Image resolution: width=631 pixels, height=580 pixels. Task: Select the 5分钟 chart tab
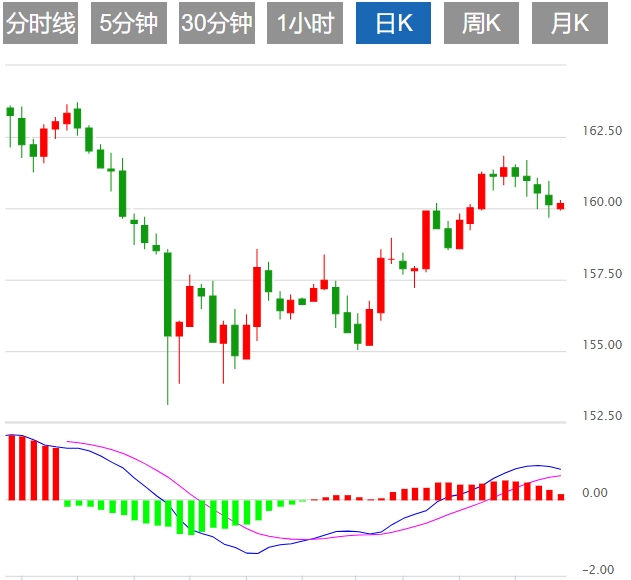click(x=129, y=24)
